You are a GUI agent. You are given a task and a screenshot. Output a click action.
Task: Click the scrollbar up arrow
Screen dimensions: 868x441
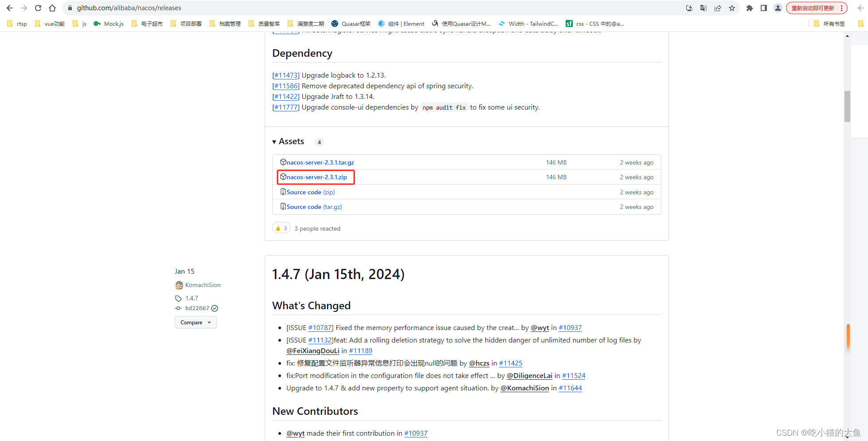point(847,36)
